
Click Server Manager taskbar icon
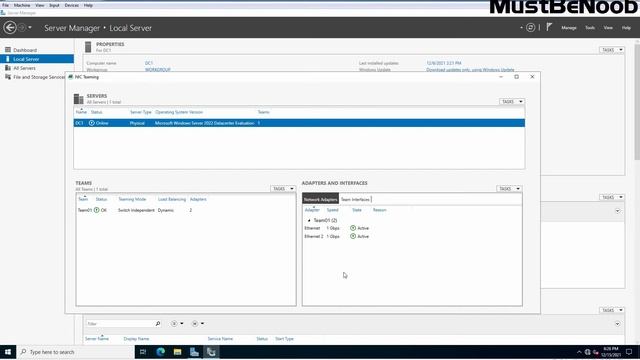pos(194,352)
